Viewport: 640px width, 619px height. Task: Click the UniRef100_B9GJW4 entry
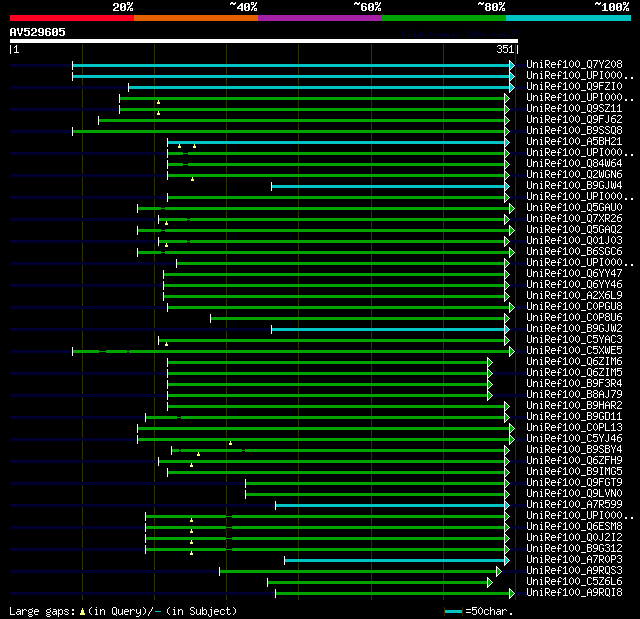point(574,186)
